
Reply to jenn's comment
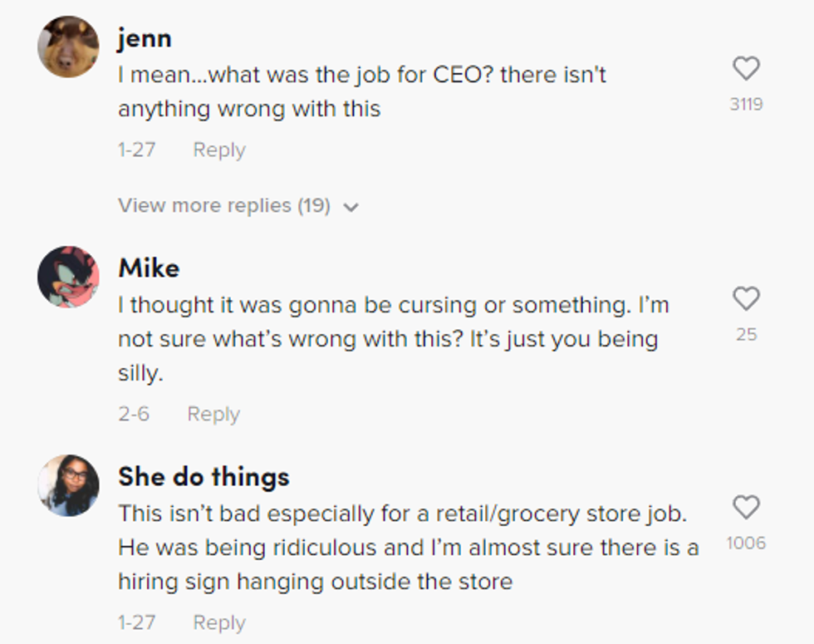(x=219, y=150)
